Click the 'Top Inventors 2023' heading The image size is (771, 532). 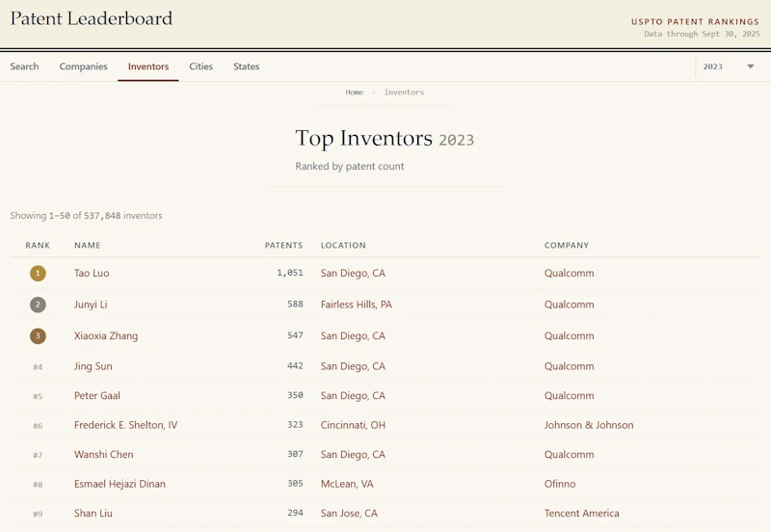click(385, 139)
